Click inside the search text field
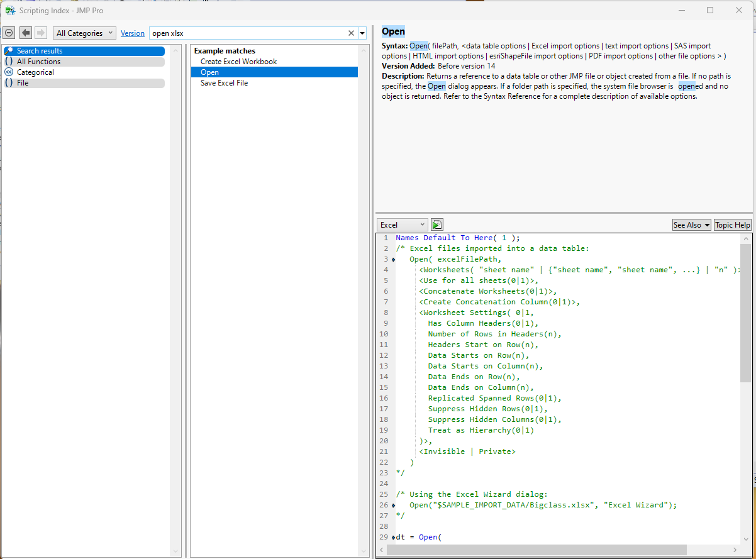The width and height of the screenshot is (756, 559). point(252,33)
